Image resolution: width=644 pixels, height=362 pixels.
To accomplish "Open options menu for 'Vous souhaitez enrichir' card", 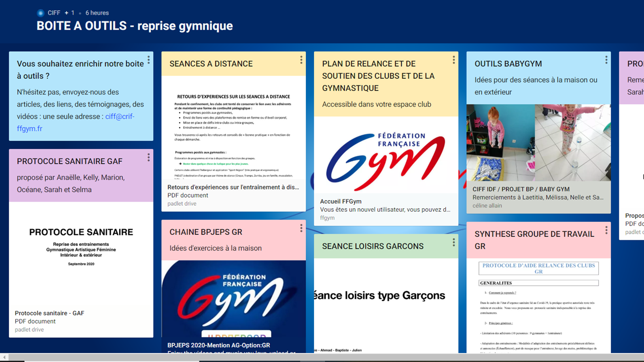I will point(149,60).
